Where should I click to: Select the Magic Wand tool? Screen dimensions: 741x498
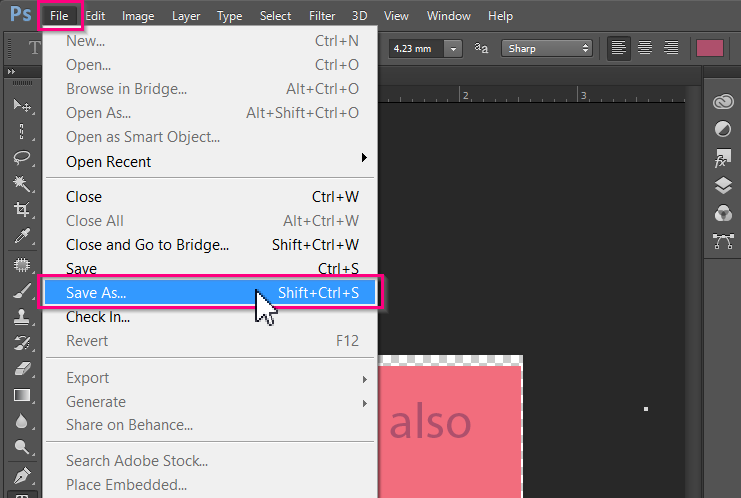(x=22, y=183)
